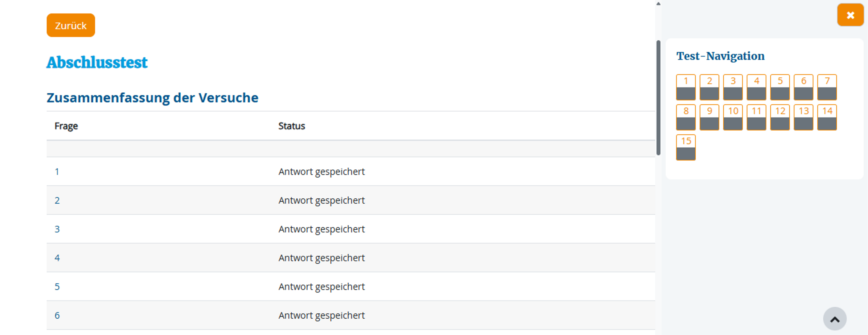
Task: Click the page vertical scrollbar thumb
Action: (x=658, y=98)
